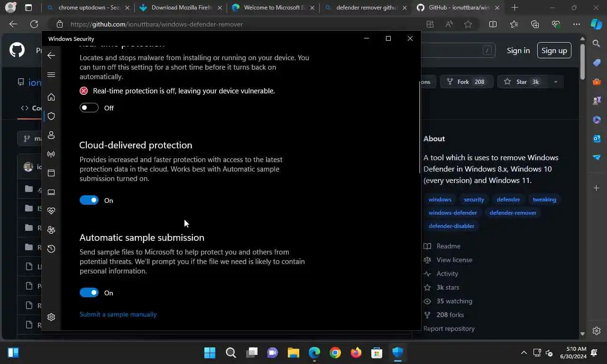Image resolution: width=607 pixels, height=364 pixels.
Task: Fork the repository button on GitHub
Action: tap(467, 82)
